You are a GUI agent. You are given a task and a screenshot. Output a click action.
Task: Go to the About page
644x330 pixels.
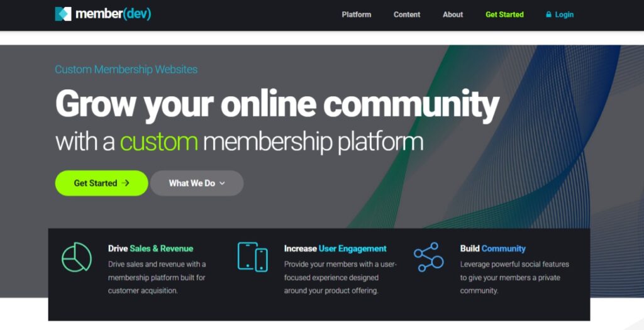pyautogui.click(x=453, y=14)
